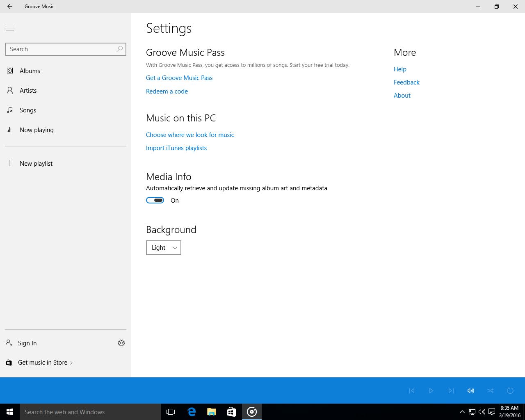The width and height of the screenshot is (525, 420).
Task: Toggle the Media Info automatic retrieval switch
Action: point(155,200)
